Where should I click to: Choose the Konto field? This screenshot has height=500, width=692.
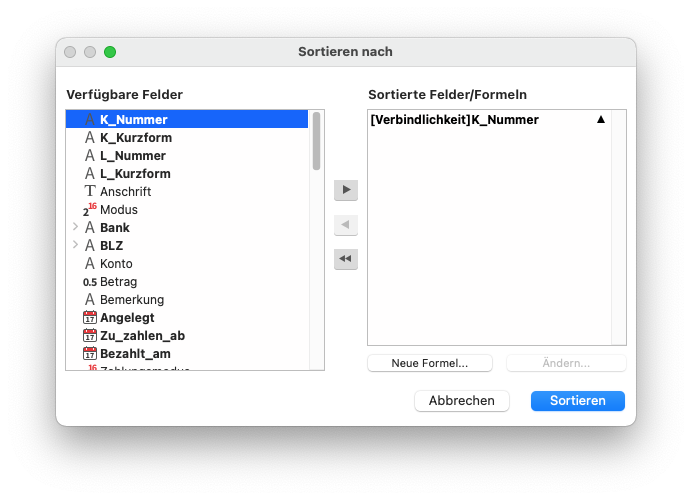click(116, 264)
